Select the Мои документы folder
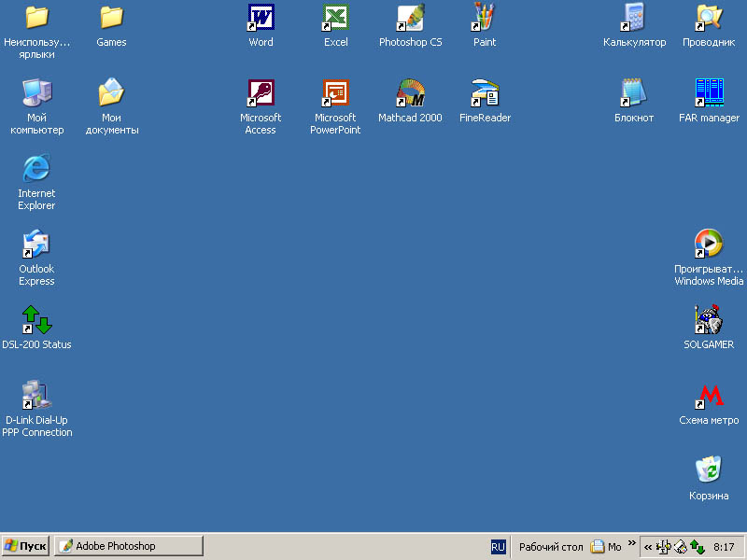747x560 pixels. [111, 93]
